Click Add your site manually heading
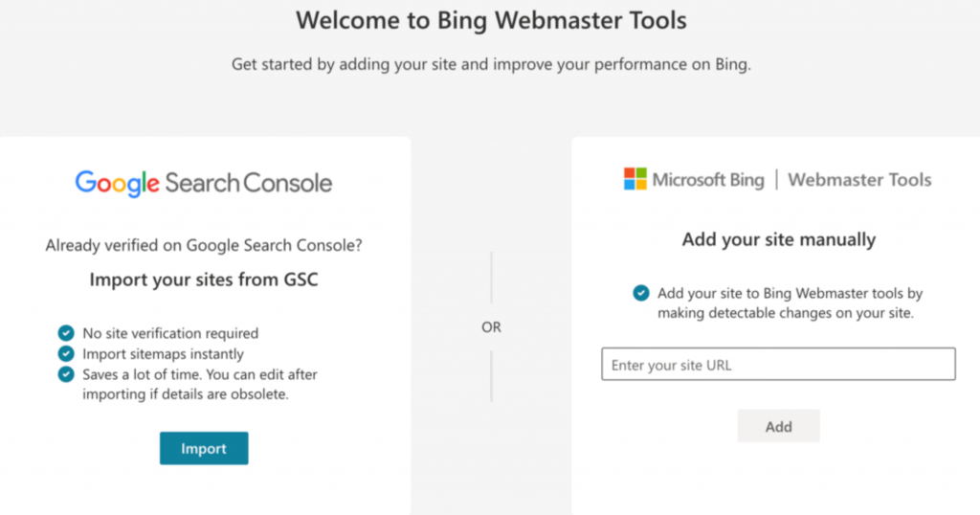 (778, 239)
